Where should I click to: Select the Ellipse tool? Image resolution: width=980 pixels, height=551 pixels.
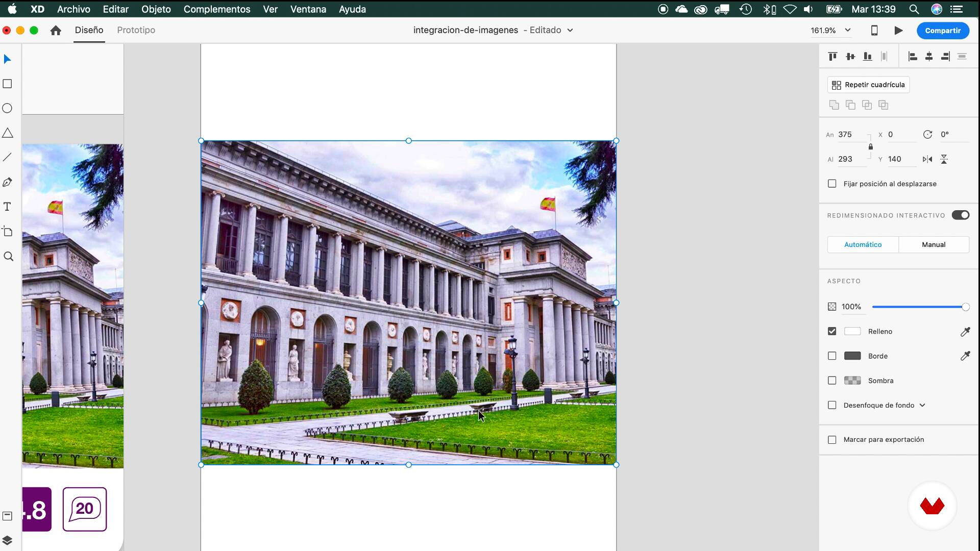point(7,108)
